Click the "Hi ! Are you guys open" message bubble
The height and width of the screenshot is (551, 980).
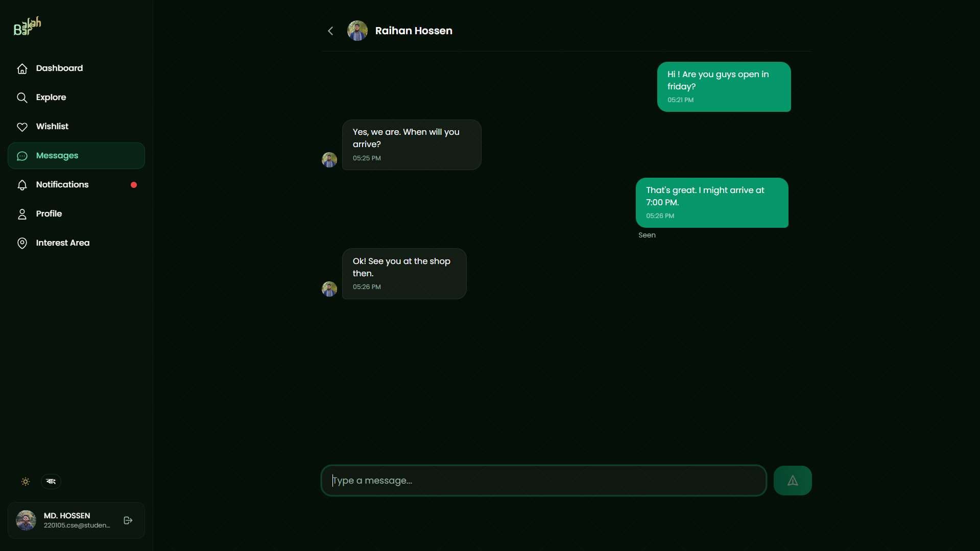[724, 86]
